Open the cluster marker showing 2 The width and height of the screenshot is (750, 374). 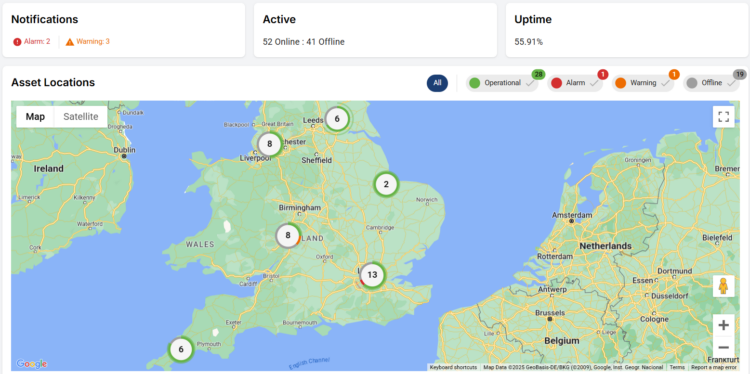tap(386, 184)
